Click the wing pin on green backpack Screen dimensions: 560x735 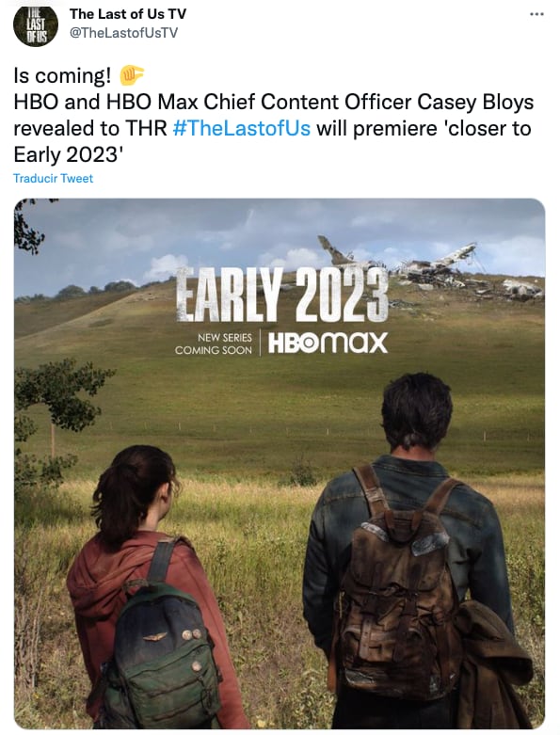tap(154, 636)
